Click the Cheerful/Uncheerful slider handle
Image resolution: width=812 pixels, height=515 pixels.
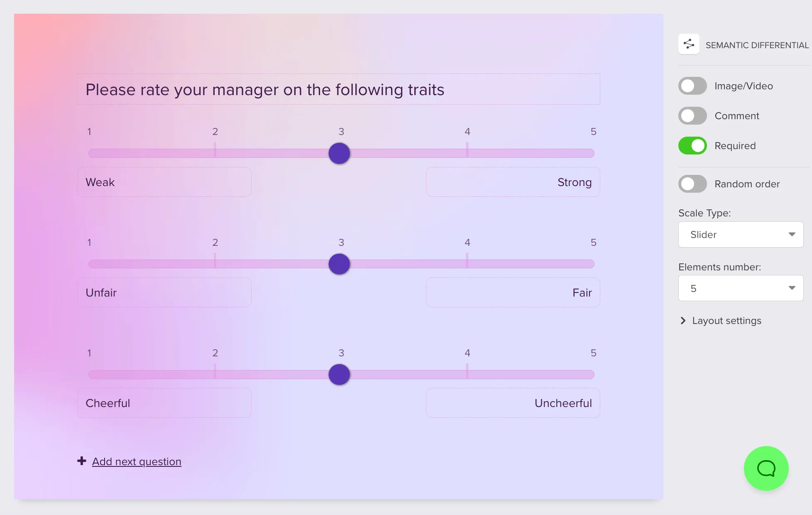(x=339, y=375)
